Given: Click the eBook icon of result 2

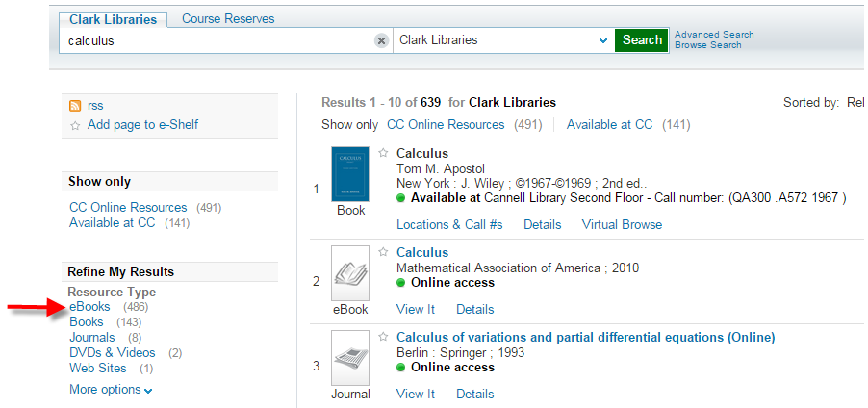Looking at the screenshot, I should tap(350, 273).
